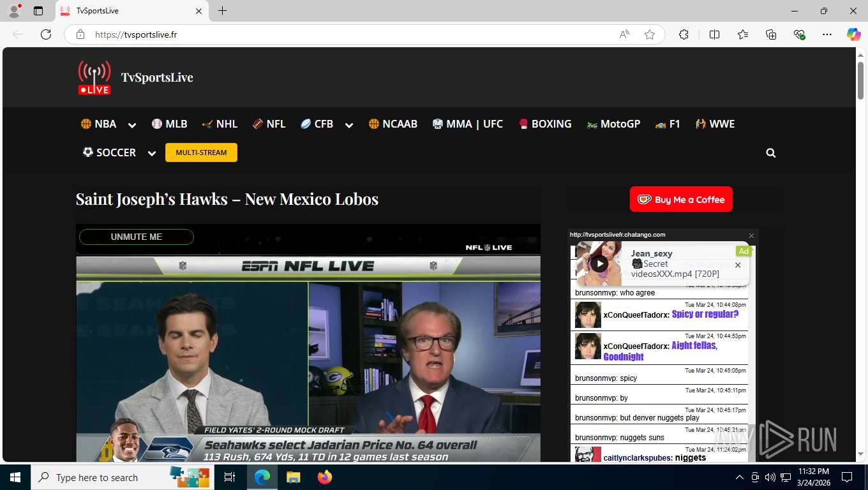Add this page to favorites star
Image resolution: width=868 pixels, height=490 pixels.
click(650, 34)
